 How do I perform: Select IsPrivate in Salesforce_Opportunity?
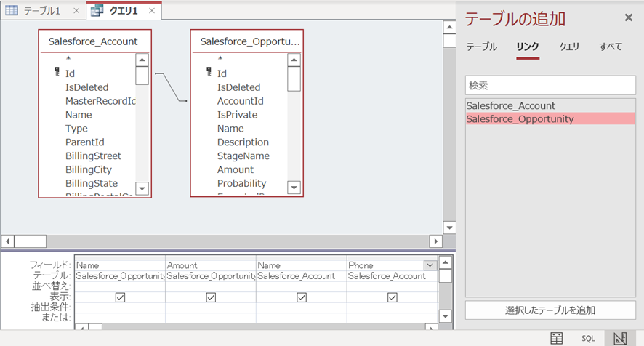pyautogui.click(x=238, y=115)
